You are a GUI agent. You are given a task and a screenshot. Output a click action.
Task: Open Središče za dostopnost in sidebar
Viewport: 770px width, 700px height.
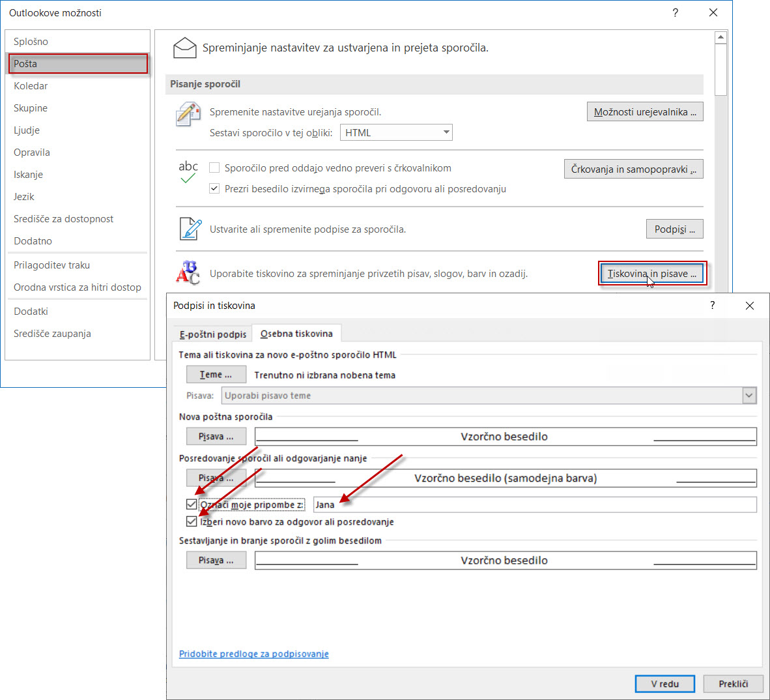pyautogui.click(x=78, y=218)
